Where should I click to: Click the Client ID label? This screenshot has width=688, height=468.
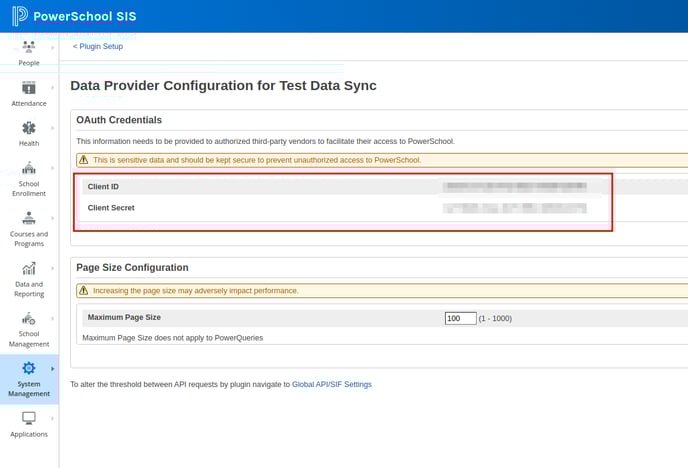(x=103, y=186)
